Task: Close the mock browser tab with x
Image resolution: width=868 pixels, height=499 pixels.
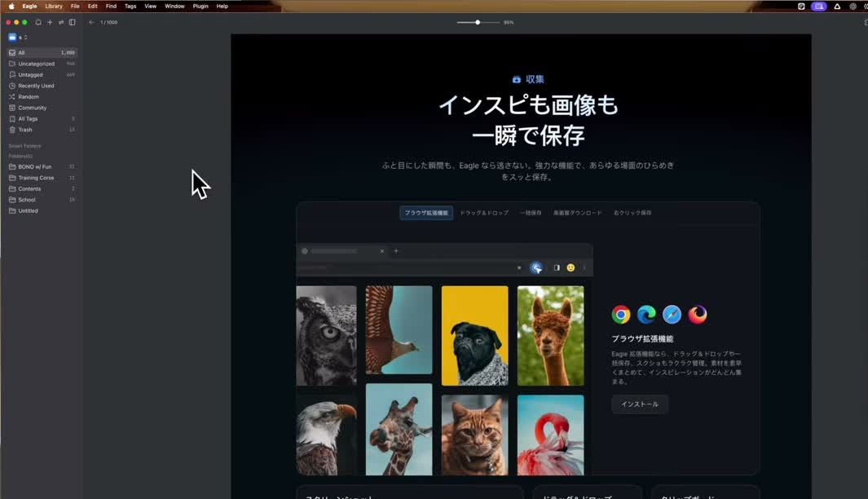Action: 382,251
